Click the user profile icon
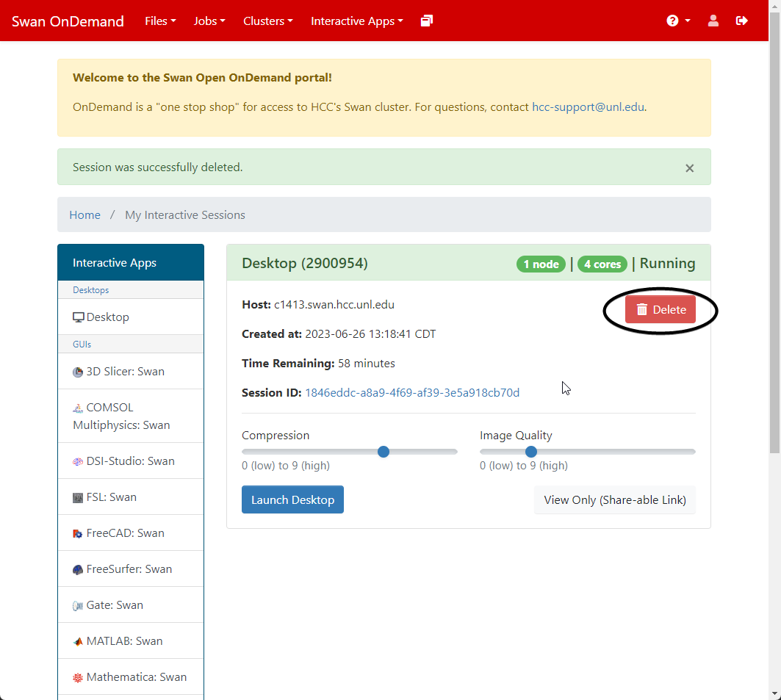The height and width of the screenshot is (700, 781). pos(713,21)
